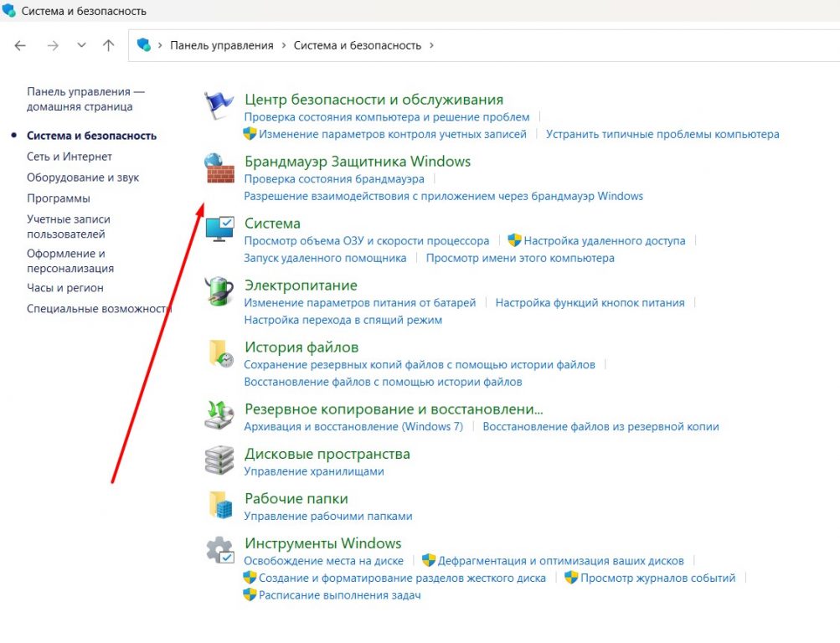The image size is (840, 643).
Task: Click the Windows Defender Firewall brick wall icon
Action: (219, 168)
